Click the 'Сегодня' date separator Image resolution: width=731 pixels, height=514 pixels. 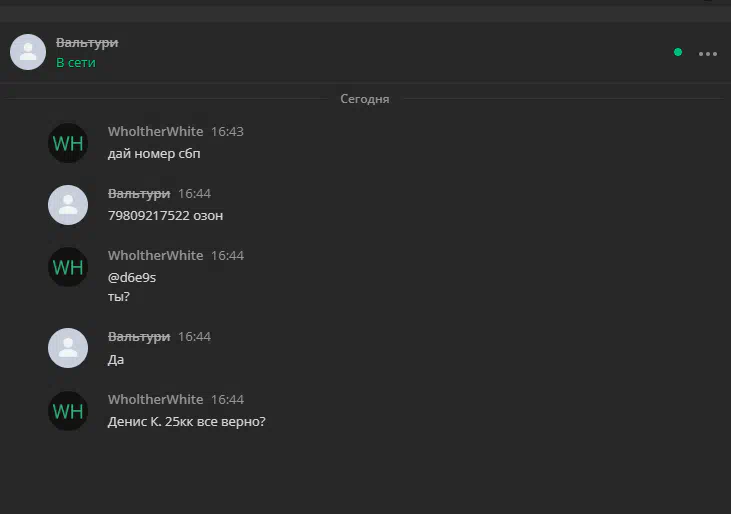coord(365,99)
